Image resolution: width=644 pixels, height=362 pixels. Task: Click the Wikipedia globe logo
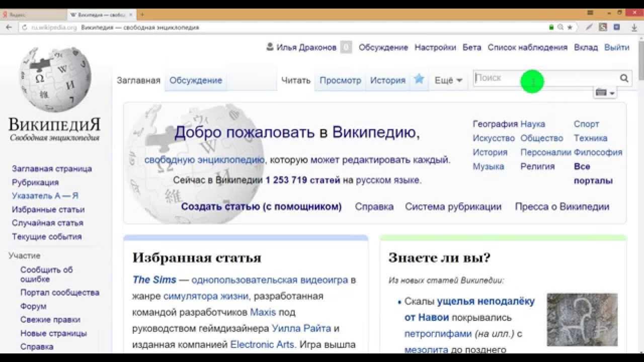54,80
